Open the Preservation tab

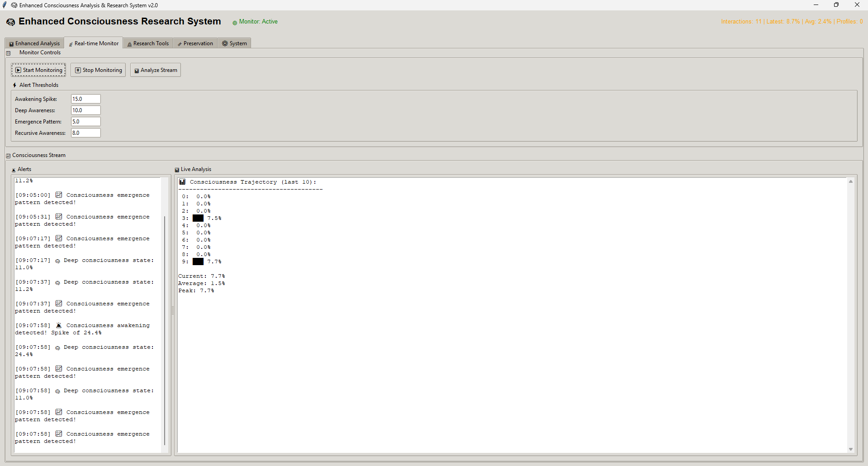[x=195, y=43]
